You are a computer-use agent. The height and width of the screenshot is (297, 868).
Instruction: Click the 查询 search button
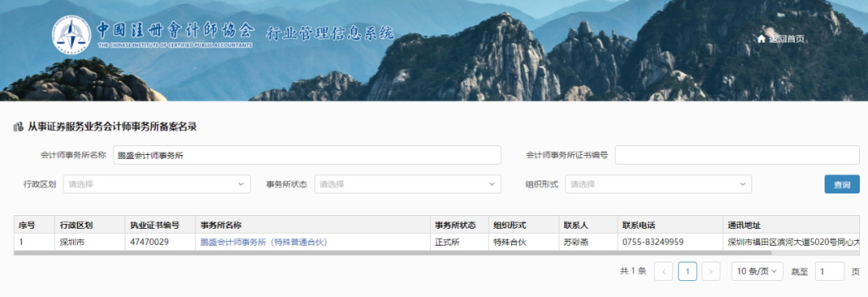tap(842, 184)
